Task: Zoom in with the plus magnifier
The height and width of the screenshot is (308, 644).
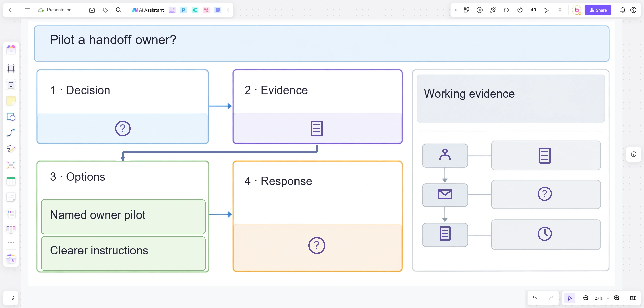Action: pyautogui.click(x=617, y=298)
